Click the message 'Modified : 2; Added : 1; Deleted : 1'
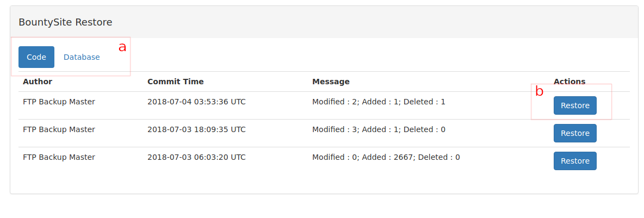The width and height of the screenshot is (644, 218). pos(379,102)
